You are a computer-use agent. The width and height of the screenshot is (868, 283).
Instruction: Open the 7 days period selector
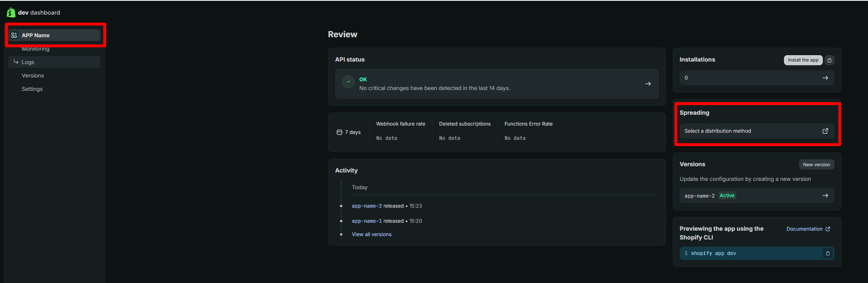click(x=349, y=132)
